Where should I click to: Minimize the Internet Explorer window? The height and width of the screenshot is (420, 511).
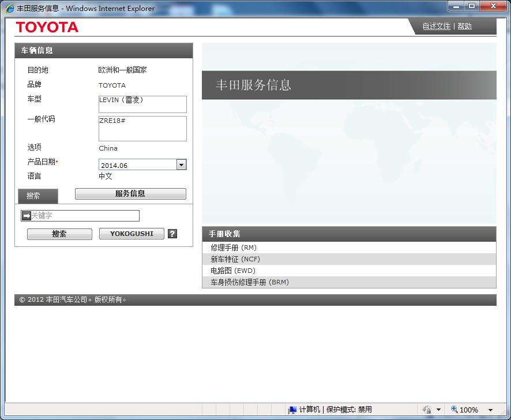pos(456,6)
